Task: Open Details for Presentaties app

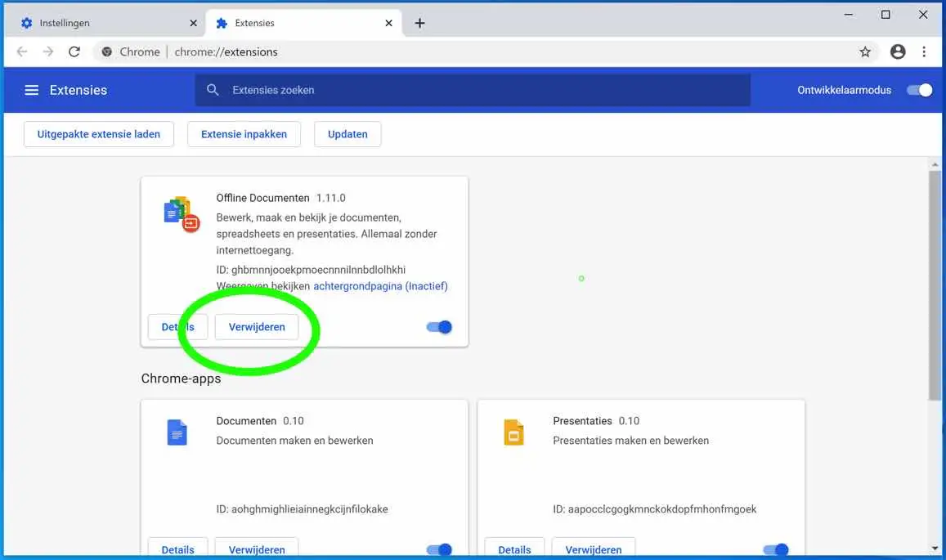Action: click(514, 548)
